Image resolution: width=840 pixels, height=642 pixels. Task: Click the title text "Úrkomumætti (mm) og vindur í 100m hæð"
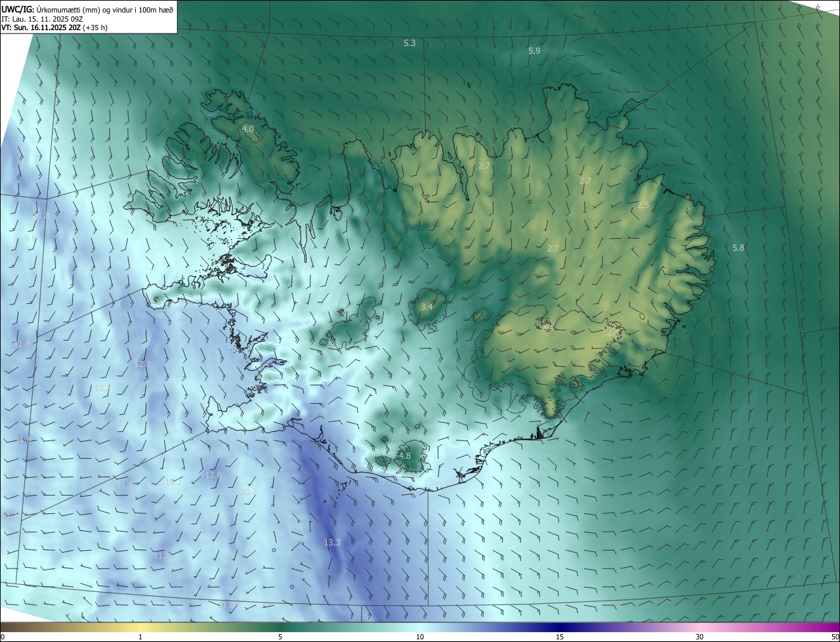coord(105,9)
